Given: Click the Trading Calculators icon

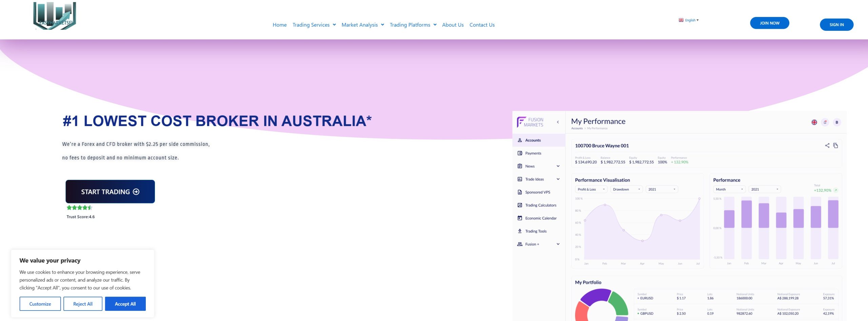Looking at the screenshot, I should (x=519, y=205).
